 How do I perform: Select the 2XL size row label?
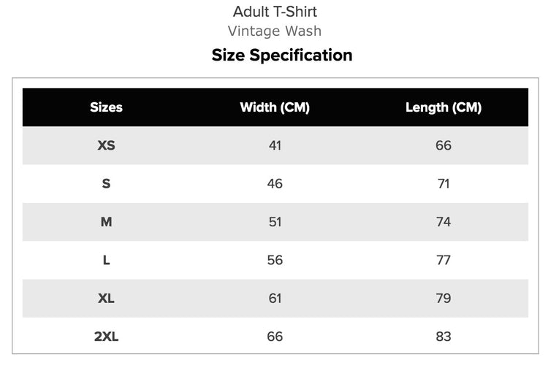106,337
